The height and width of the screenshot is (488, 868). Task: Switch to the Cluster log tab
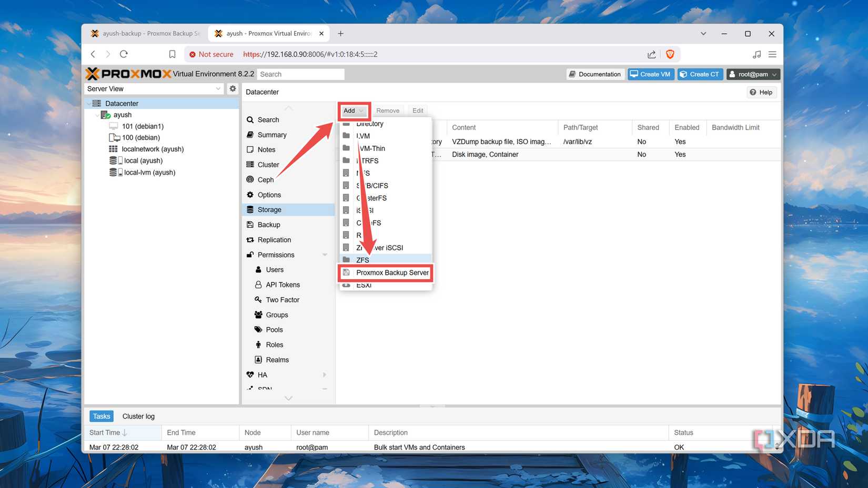pos(138,416)
